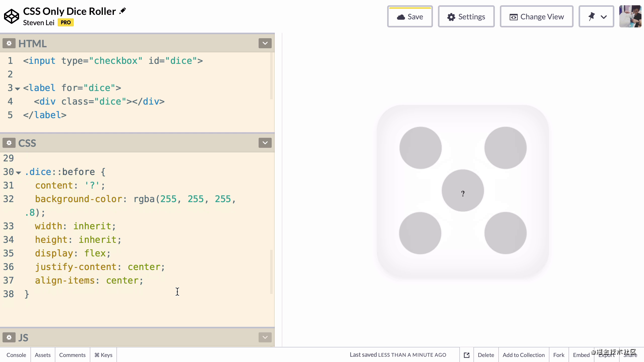Expand the JS panel section
This screenshot has height=362, width=644.
coord(265,337)
